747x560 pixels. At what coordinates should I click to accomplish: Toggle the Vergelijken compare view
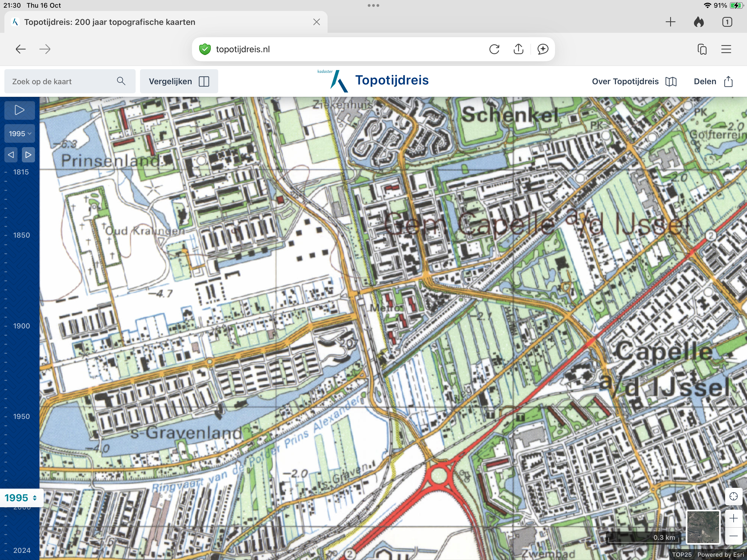pyautogui.click(x=179, y=81)
